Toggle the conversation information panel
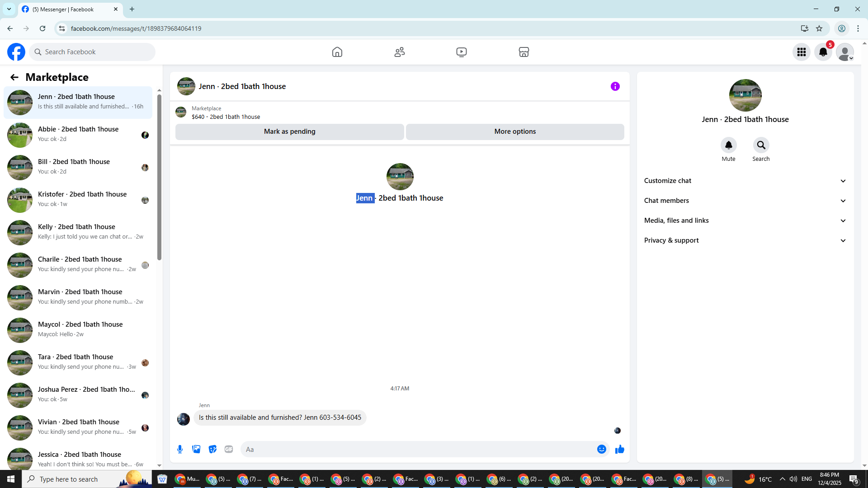The height and width of the screenshot is (488, 868). tap(615, 86)
